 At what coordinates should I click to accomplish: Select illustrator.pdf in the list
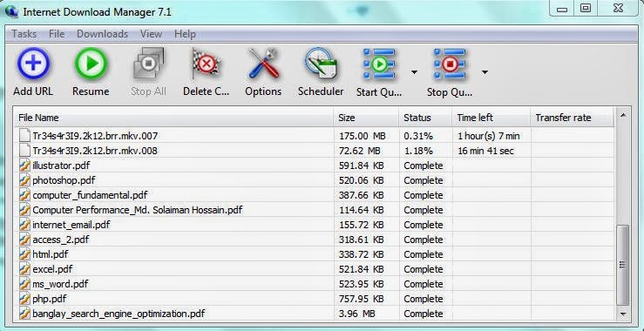pos(61,165)
